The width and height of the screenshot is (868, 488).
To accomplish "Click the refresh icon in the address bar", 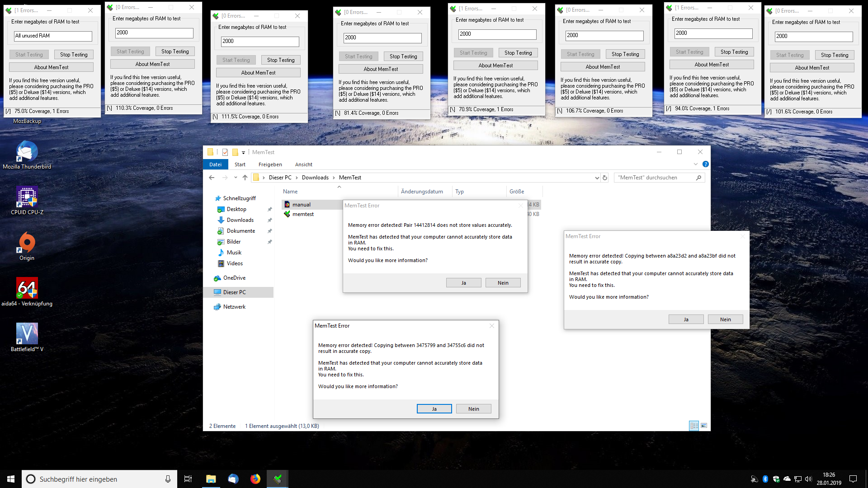I will [x=605, y=178].
